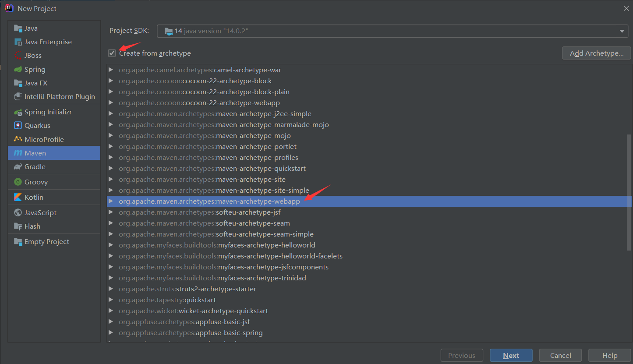Viewport: 633px width, 364px height.
Task: Switch to the Gradle generator
Action: click(34, 166)
